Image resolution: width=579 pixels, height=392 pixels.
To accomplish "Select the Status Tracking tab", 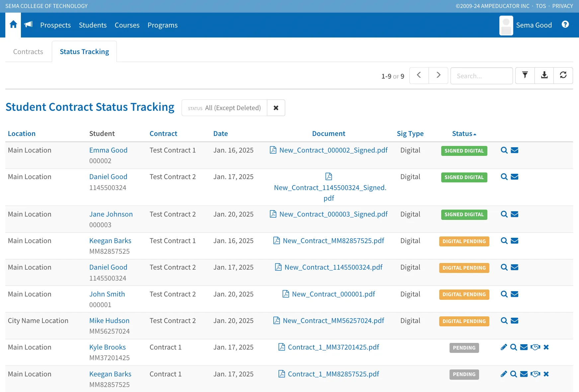I will pyautogui.click(x=84, y=52).
